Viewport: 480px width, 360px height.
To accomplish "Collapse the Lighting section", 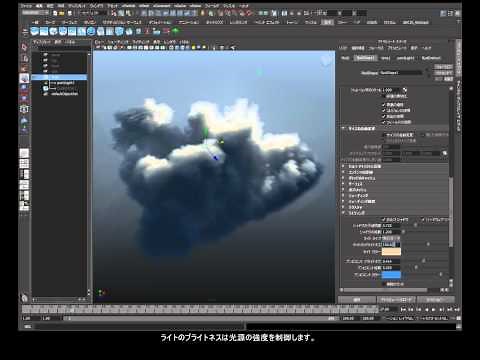I will (x=343, y=213).
